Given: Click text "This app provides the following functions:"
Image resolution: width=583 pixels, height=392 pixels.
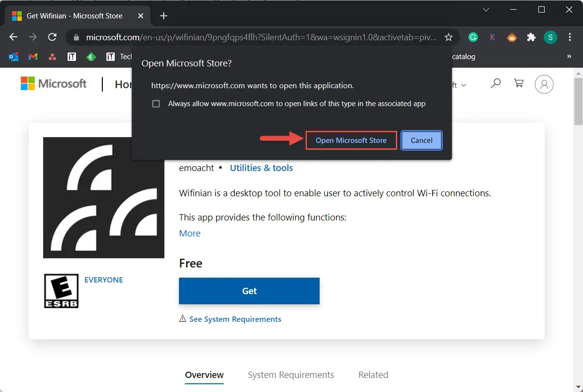Looking at the screenshot, I should coord(263,218).
